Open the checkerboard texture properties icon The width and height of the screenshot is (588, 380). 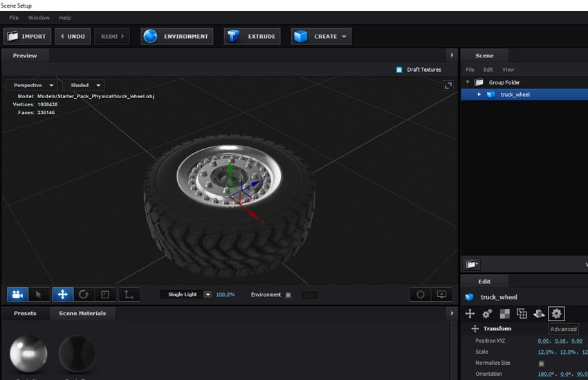point(505,314)
